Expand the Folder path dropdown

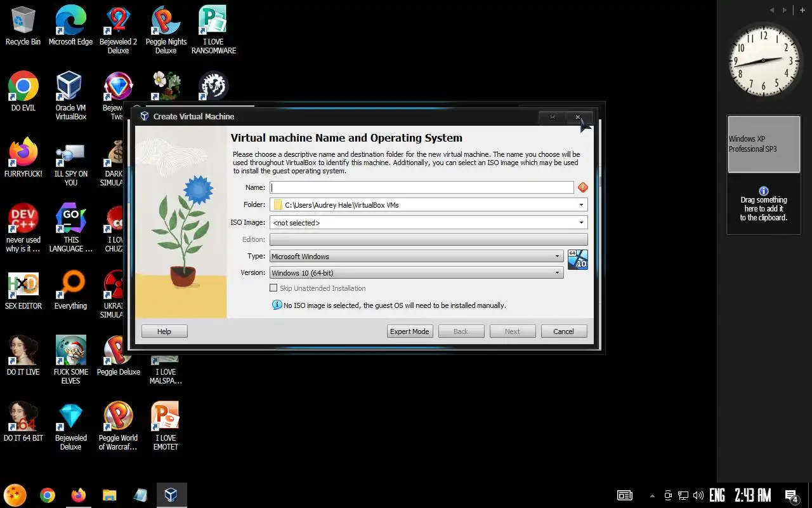click(581, 204)
